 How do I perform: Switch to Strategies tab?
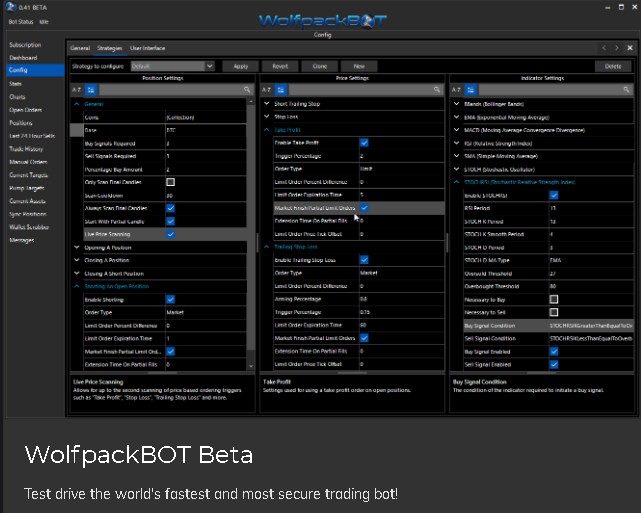point(110,48)
